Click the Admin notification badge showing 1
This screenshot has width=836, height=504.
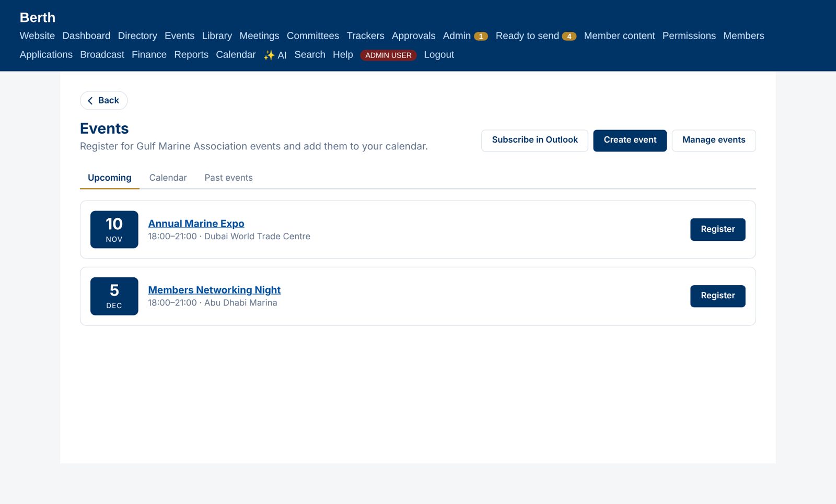pyautogui.click(x=481, y=36)
